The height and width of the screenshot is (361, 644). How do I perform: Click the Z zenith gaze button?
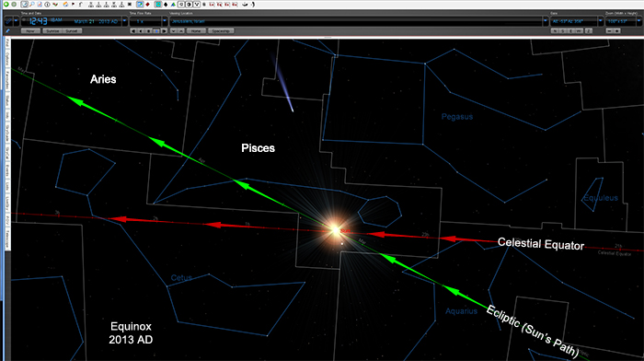pos(589,30)
